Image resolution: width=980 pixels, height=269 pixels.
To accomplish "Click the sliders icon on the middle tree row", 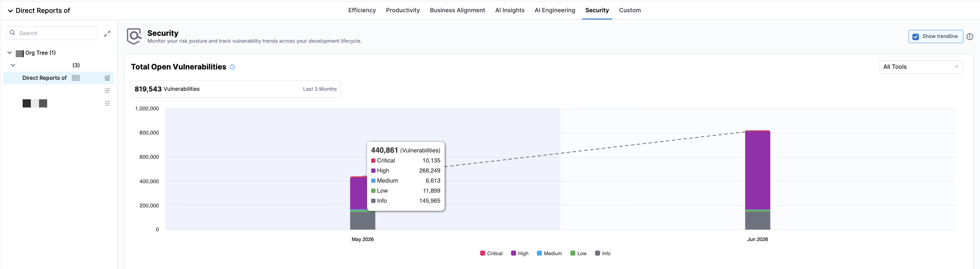I will [x=107, y=91].
